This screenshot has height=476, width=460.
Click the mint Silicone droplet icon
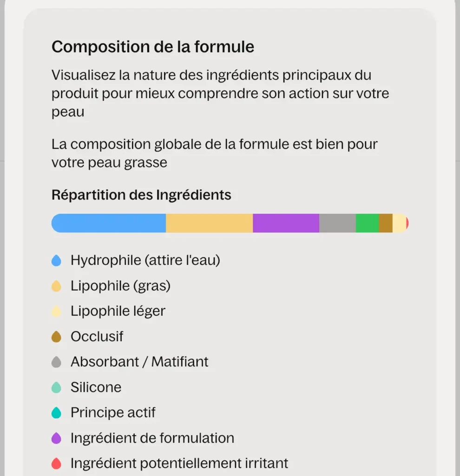pyautogui.click(x=56, y=387)
